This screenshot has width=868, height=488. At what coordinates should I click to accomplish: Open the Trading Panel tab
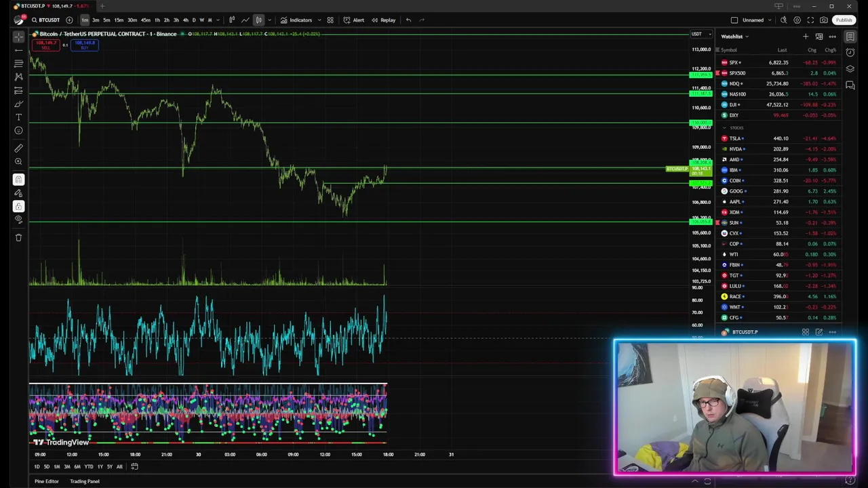point(85,481)
